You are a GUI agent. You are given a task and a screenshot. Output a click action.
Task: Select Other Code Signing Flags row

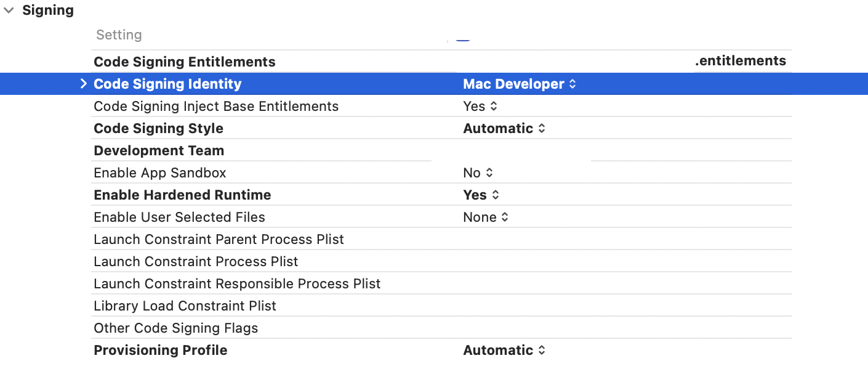[175, 328]
